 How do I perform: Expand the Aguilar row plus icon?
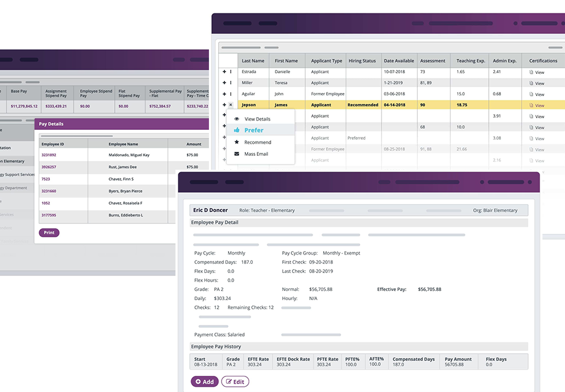coord(224,94)
